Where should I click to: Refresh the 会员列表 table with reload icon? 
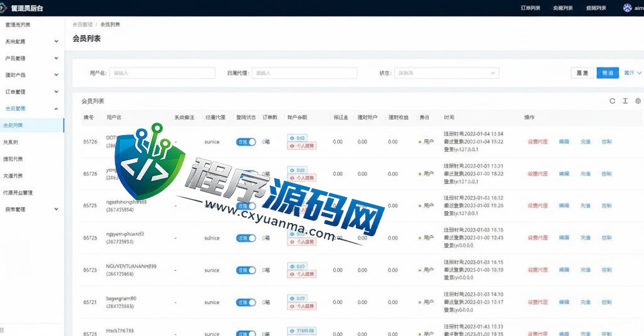pyautogui.click(x=612, y=101)
